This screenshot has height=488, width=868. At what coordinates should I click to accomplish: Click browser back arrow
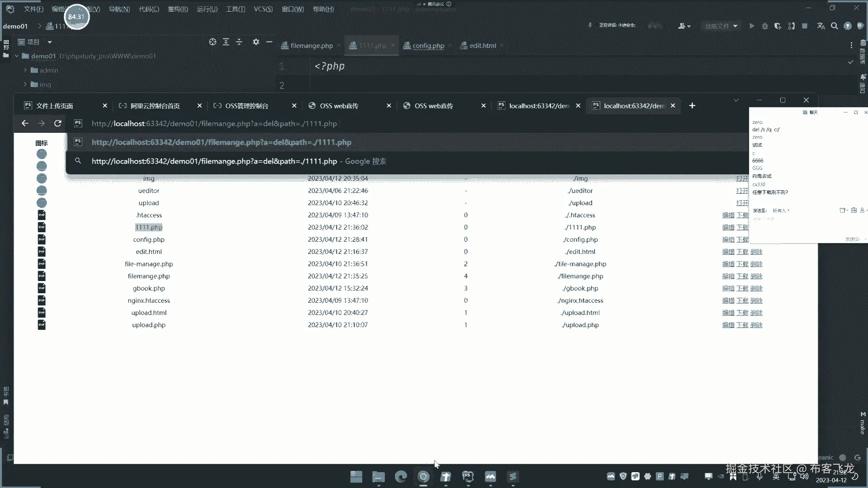[25, 123]
